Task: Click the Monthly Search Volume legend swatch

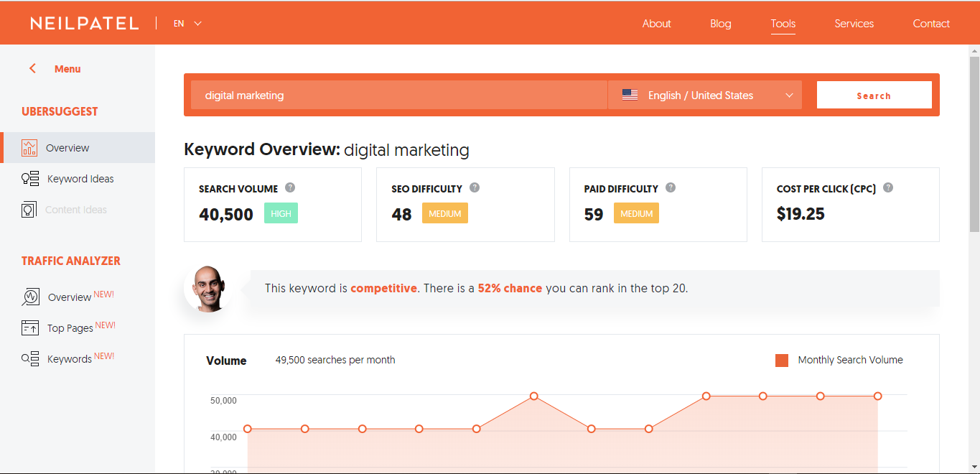Action: click(x=782, y=360)
